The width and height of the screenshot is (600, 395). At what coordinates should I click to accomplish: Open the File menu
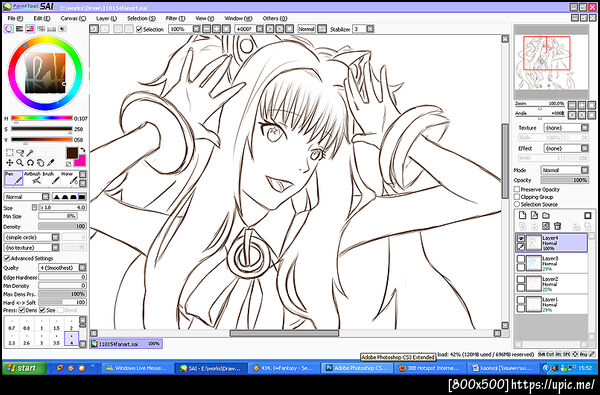point(15,18)
